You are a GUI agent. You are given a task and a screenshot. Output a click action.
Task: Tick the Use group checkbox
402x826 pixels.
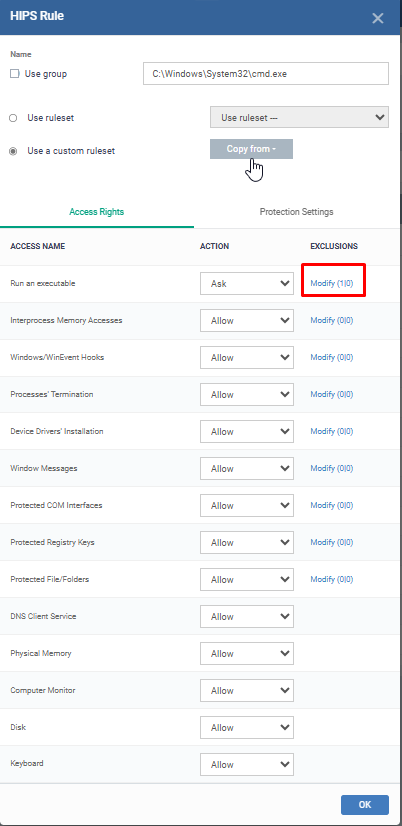pyautogui.click(x=15, y=74)
